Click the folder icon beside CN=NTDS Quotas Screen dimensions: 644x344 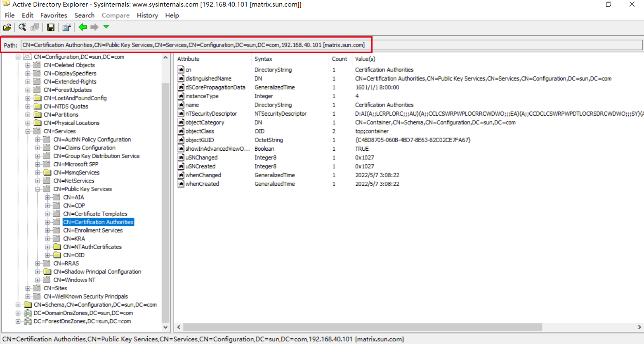click(38, 107)
